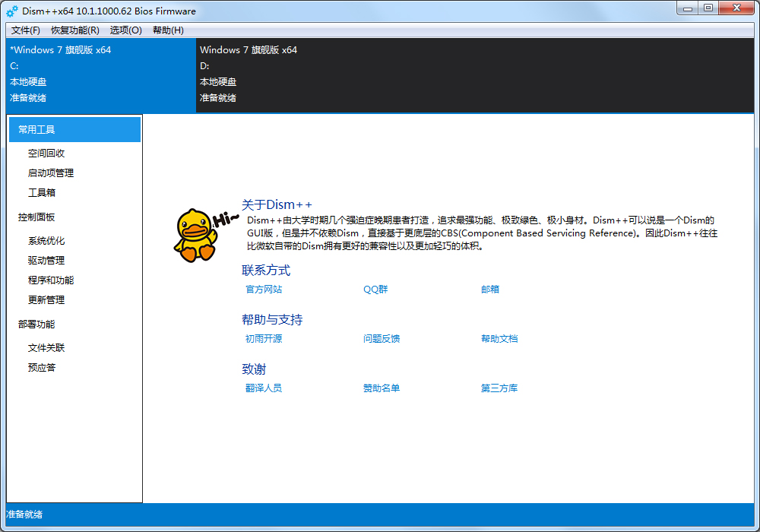This screenshot has height=532, width=760.
Task: Click the 致谢 heading
Action: click(x=254, y=369)
